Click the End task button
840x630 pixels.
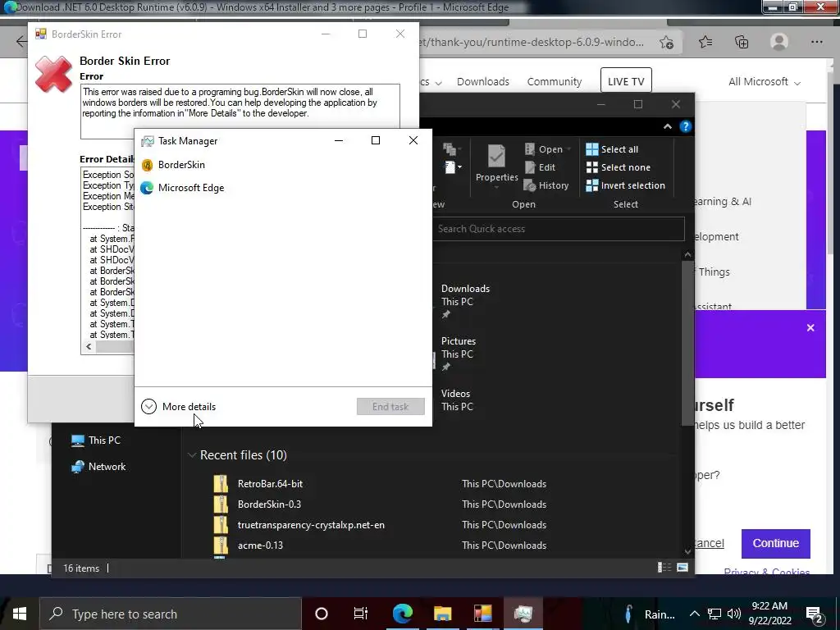point(390,407)
